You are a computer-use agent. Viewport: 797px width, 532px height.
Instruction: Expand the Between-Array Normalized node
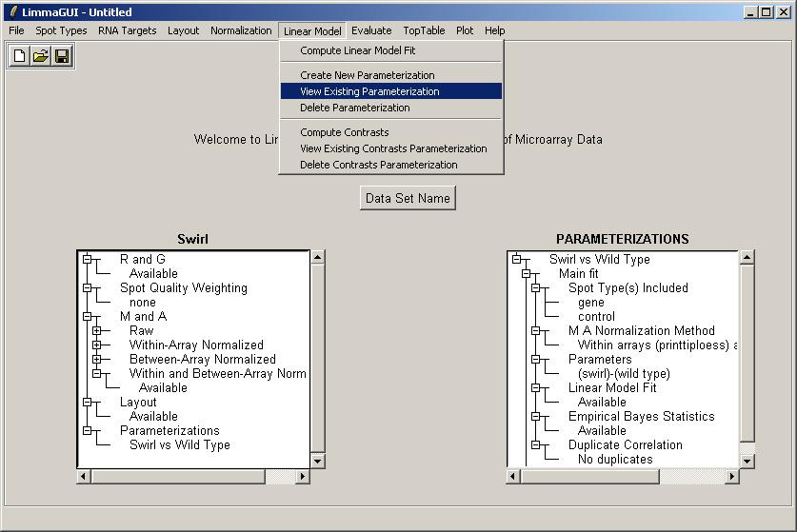(96, 359)
